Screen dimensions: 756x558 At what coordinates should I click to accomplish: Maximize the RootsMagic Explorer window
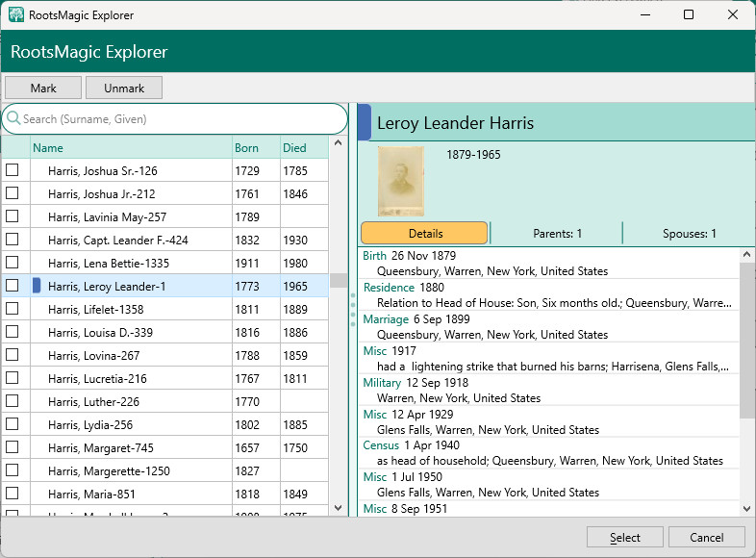coord(689,14)
